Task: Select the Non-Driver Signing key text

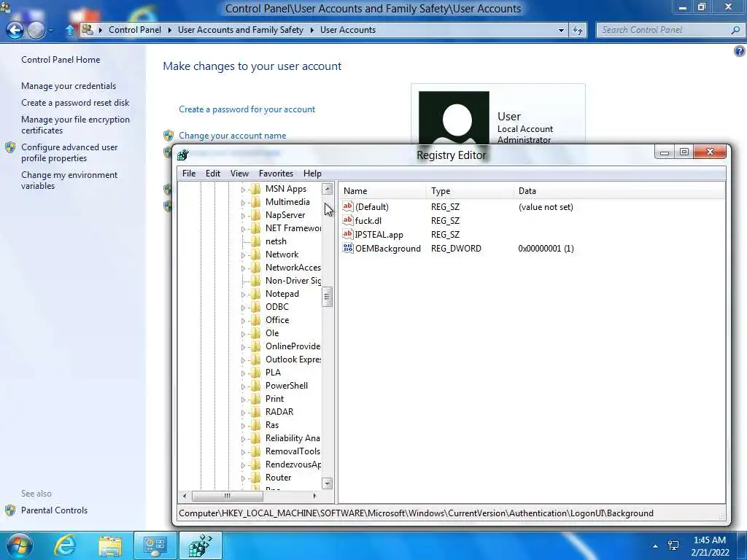Action: point(293,281)
